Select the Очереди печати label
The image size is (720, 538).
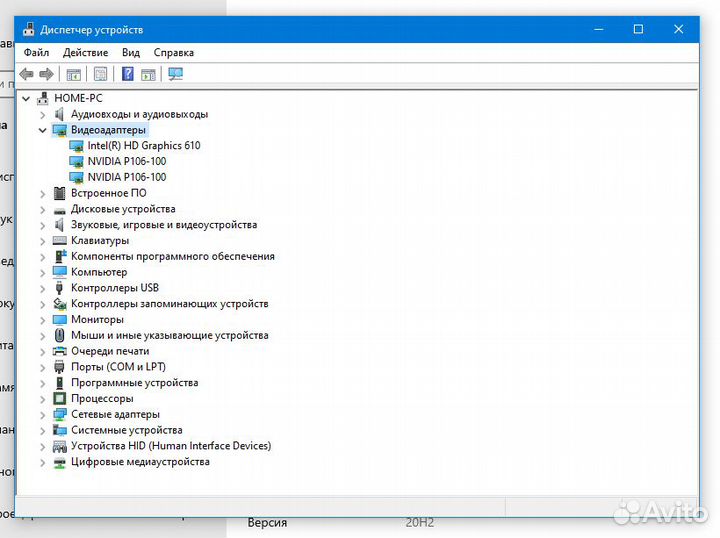pos(110,351)
